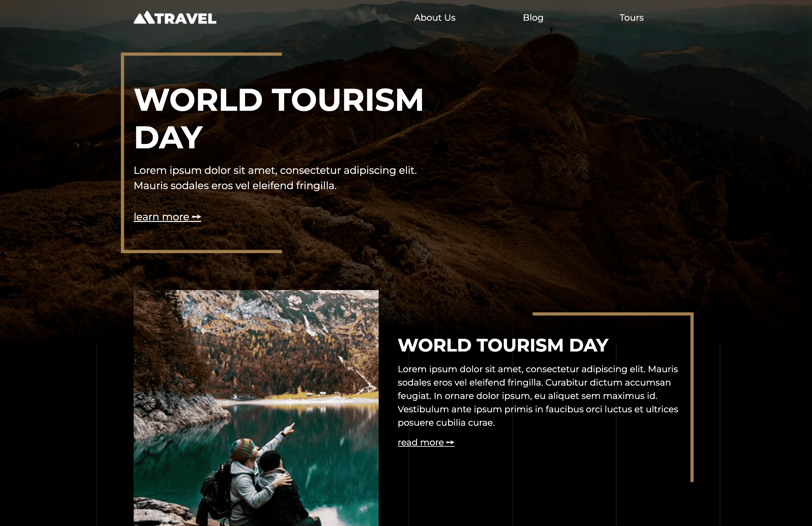Click the figure standing on the mountain peak
Image resolution: width=812 pixels, height=526 pixels.
click(552, 29)
